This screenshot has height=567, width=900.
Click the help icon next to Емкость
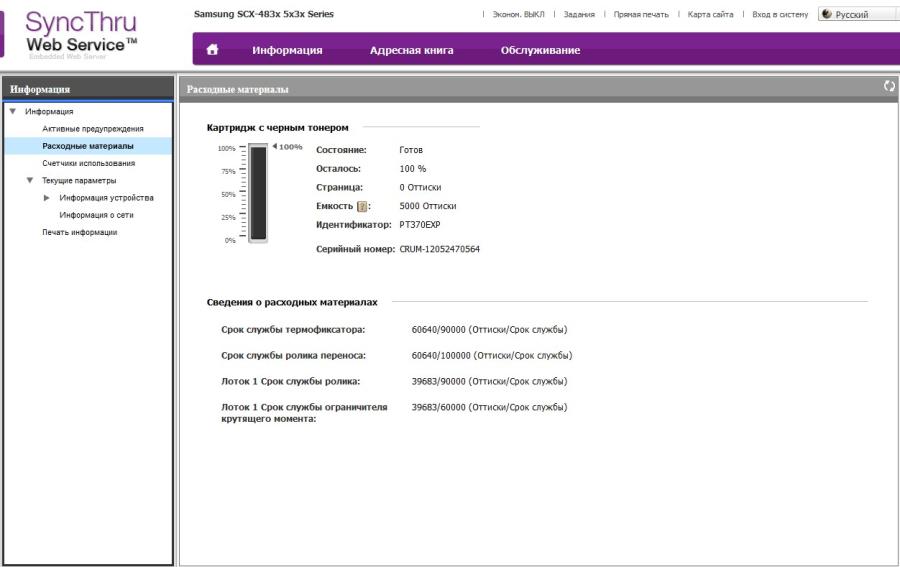coord(363,206)
